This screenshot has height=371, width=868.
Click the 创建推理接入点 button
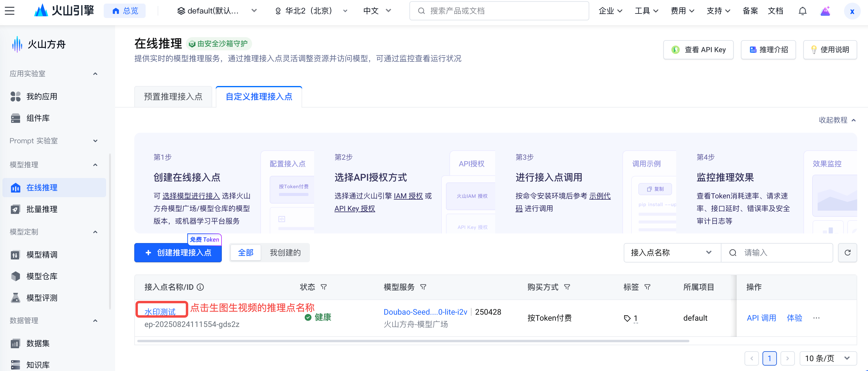click(177, 252)
